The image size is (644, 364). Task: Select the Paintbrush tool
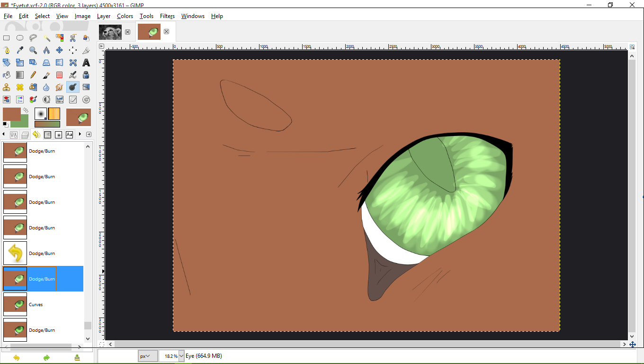[46, 75]
